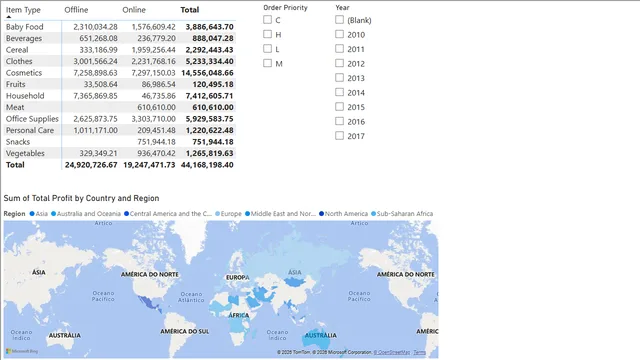
Task: Click Fruits offline value 33,508.64
Action: pyautogui.click(x=100, y=84)
